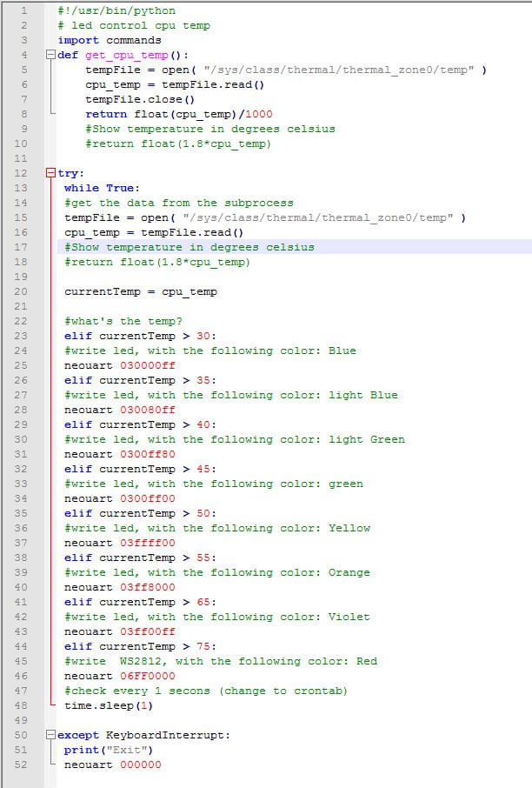Click the hex value '06FF0000'
532x788 pixels.
pyautogui.click(x=148, y=676)
